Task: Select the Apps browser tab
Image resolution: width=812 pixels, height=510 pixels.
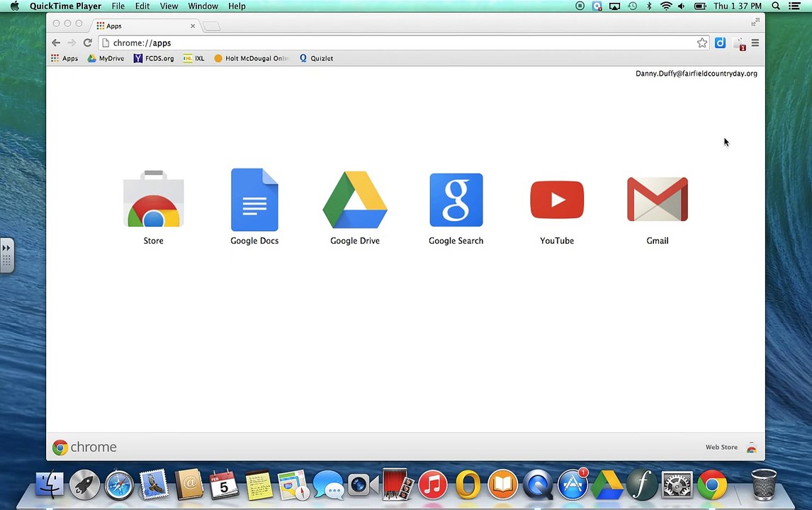Action: click(x=144, y=25)
